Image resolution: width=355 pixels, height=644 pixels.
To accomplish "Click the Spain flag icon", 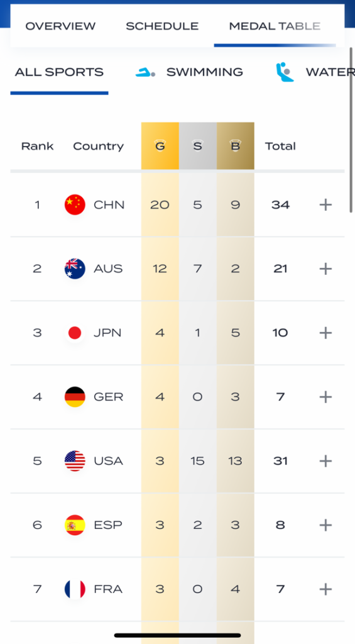I will pyautogui.click(x=75, y=525).
